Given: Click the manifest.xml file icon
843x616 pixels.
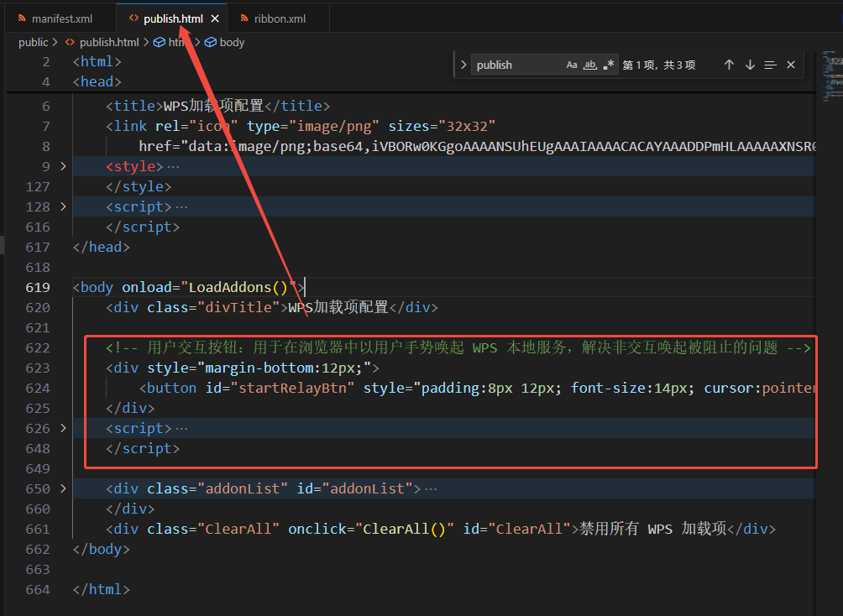Looking at the screenshot, I should click(x=22, y=18).
